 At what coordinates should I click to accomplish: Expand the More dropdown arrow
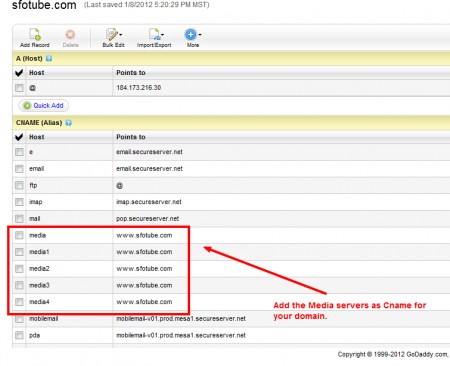pos(199,35)
